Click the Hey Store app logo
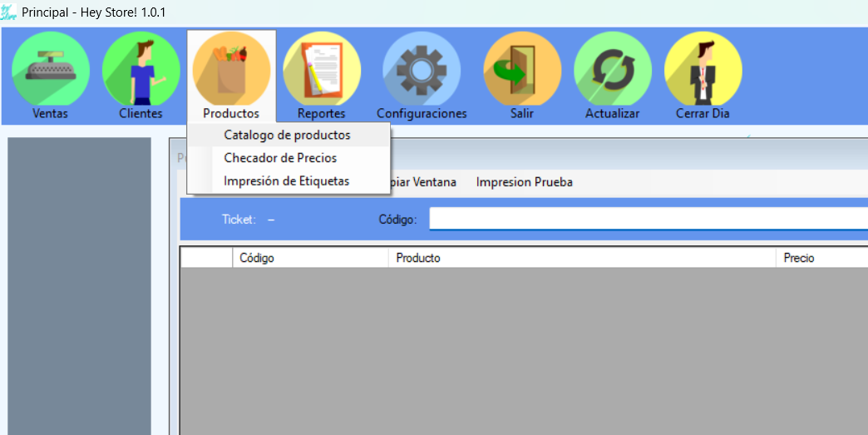 (9, 12)
